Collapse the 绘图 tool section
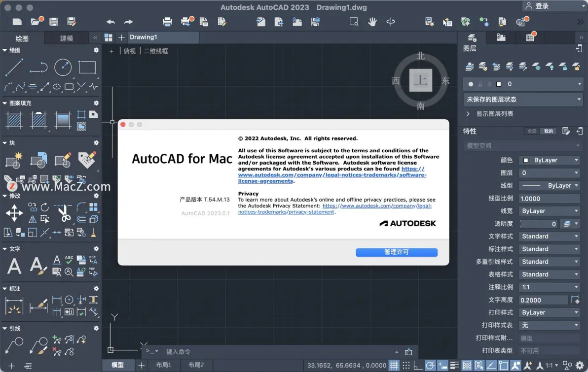Screen dimensions: 588x372 click(x=5, y=50)
